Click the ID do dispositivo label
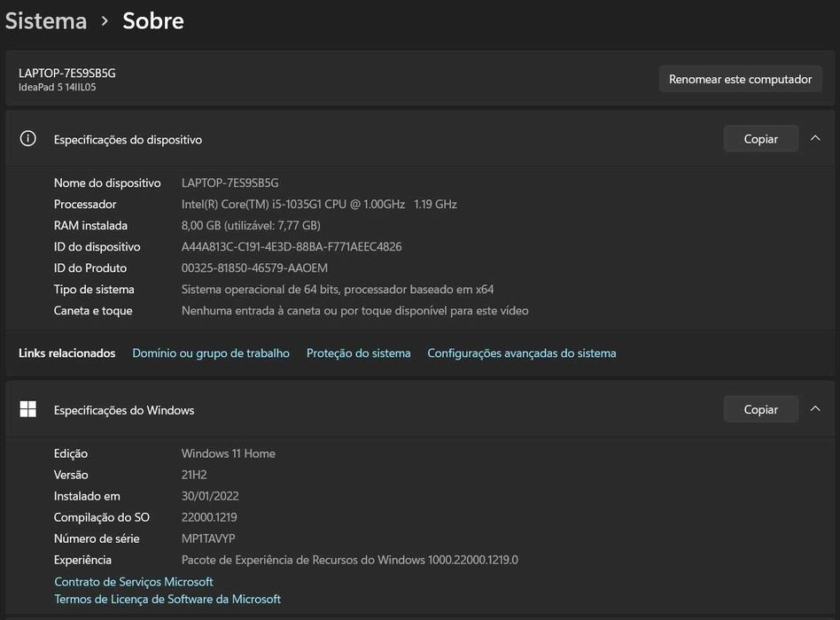The height and width of the screenshot is (620, 840). [97, 247]
